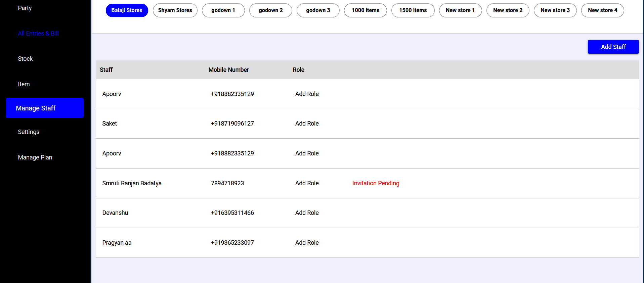Click the Invitation Pending status text

[376, 183]
